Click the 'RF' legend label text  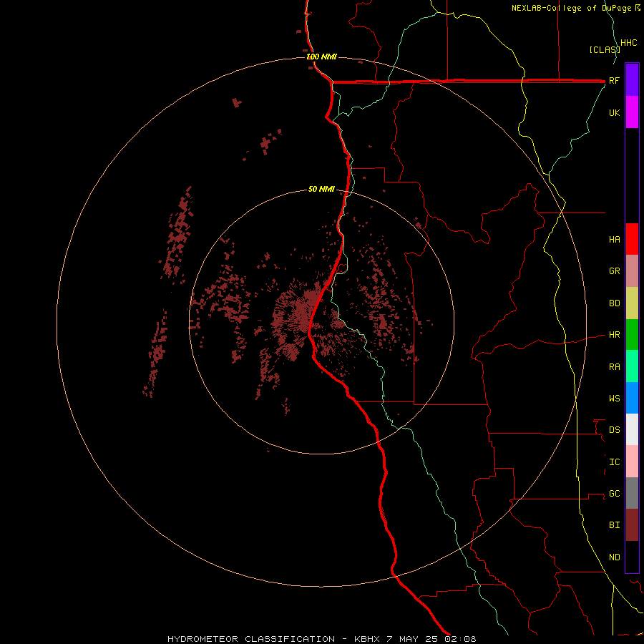click(614, 81)
